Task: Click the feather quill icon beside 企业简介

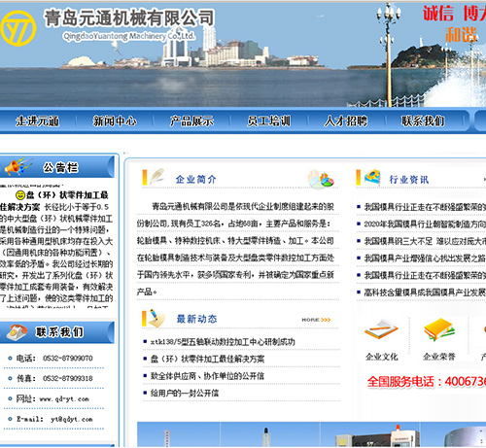Action: [x=156, y=177]
